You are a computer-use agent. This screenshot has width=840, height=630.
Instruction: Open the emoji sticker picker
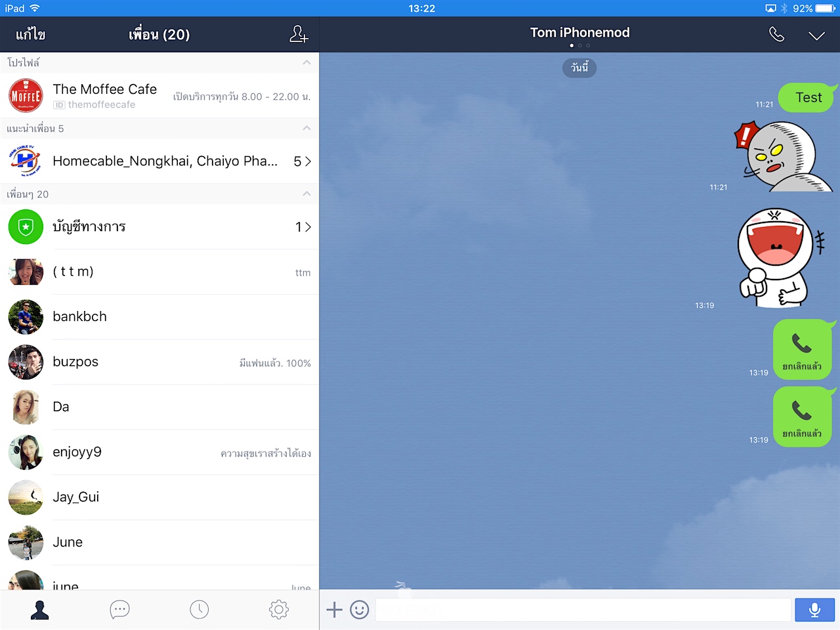click(359, 610)
